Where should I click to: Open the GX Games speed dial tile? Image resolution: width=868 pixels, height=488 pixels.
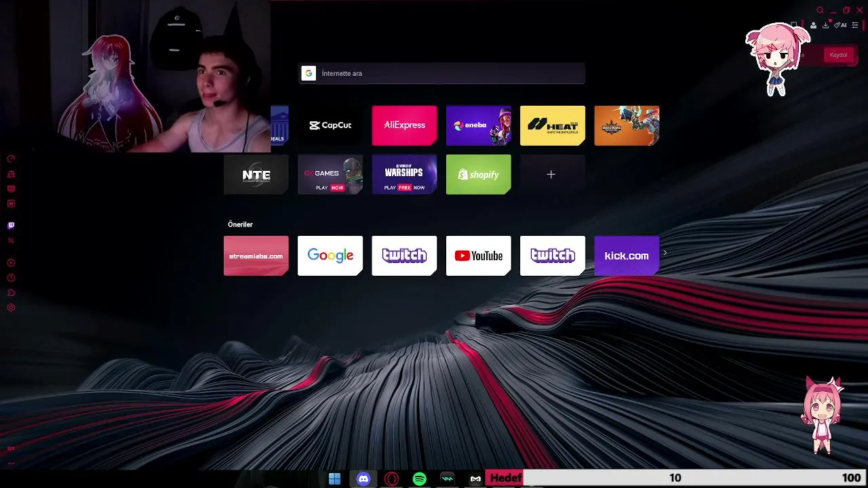point(330,174)
